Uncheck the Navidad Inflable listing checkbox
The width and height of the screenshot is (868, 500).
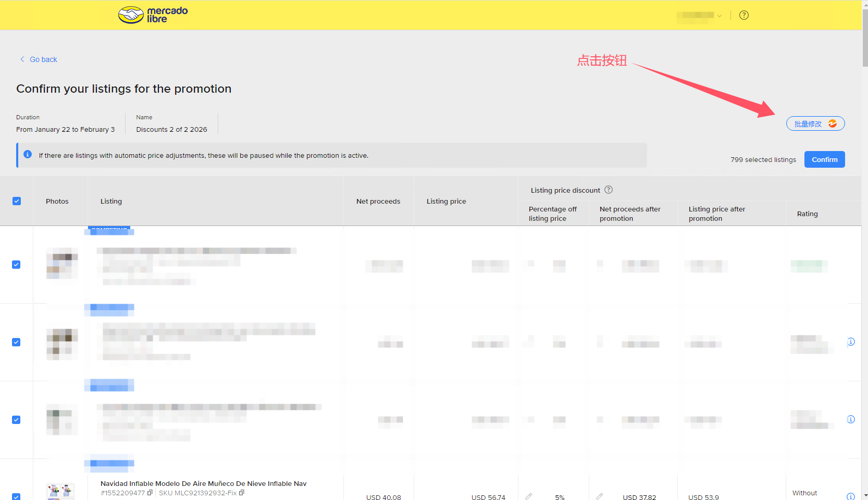16,496
